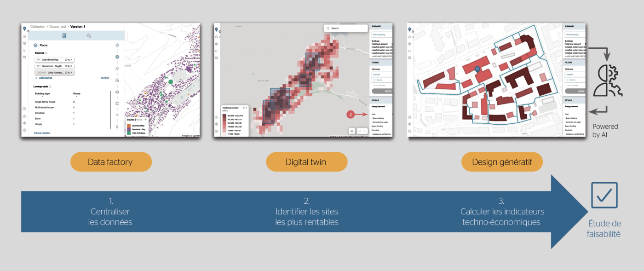
Task: Click the Floors layers step icon in the vertical stepper
Action: (x=117, y=57)
